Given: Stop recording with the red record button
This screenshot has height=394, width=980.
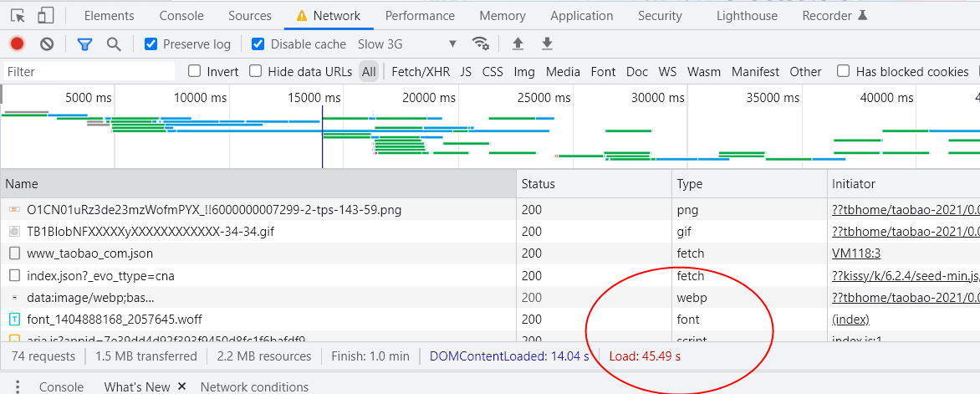Looking at the screenshot, I should (x=17, y=44).
